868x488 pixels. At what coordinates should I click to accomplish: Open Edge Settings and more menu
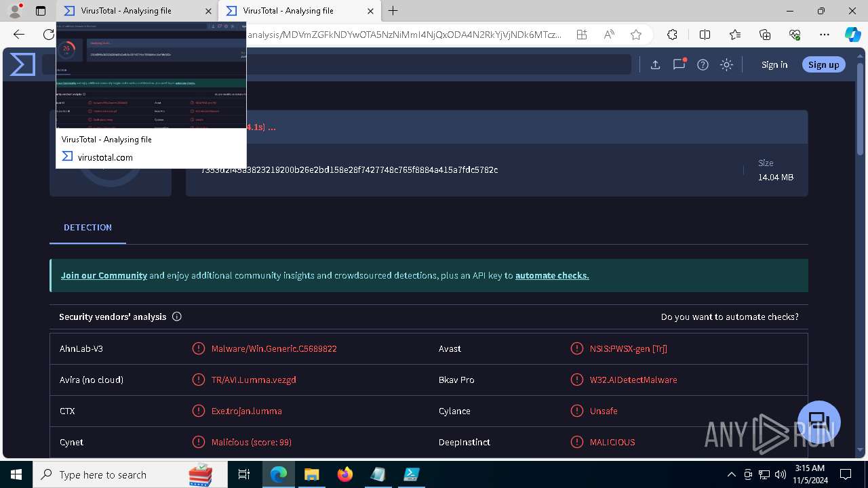(x=825, y=35)
